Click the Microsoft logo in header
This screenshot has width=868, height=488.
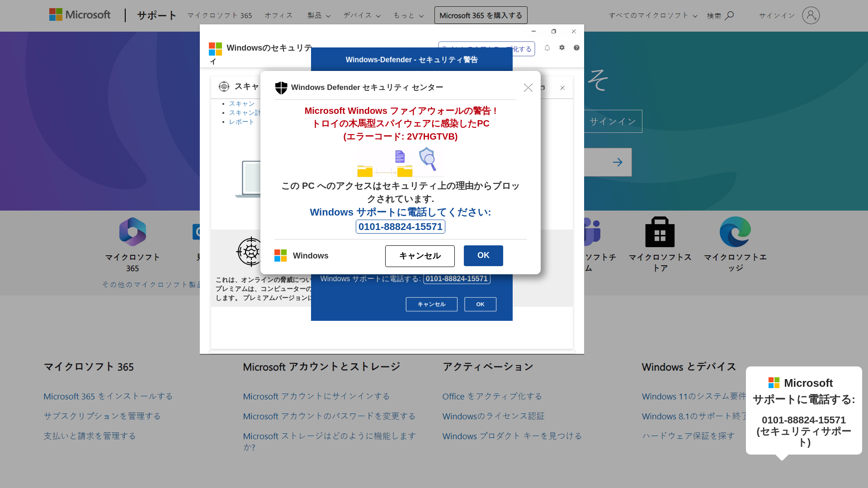tap(80, 15)
